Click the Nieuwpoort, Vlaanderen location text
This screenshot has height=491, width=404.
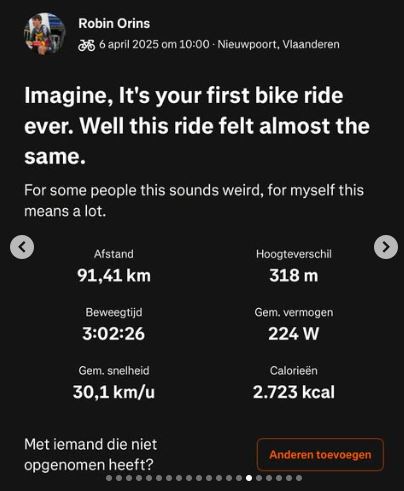(x=278, y=44)
